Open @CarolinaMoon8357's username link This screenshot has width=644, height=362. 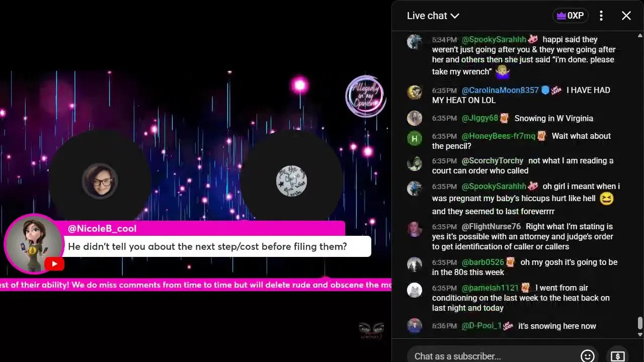[500, 90]
